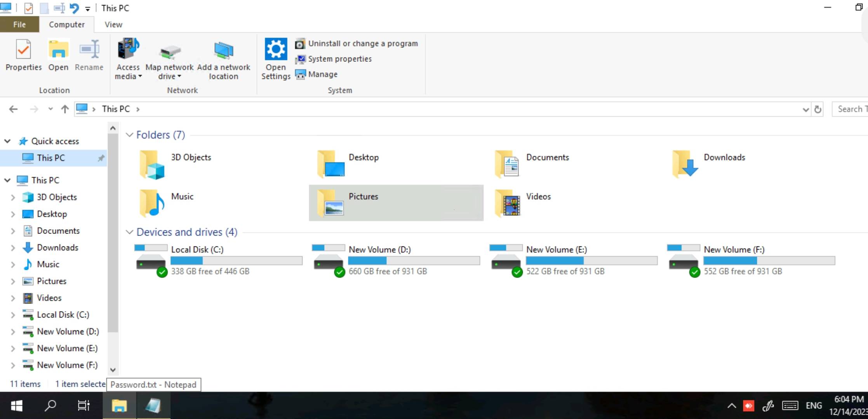
Task: Click the File Explorer taskbar icon
Action: tap(119, 406)
